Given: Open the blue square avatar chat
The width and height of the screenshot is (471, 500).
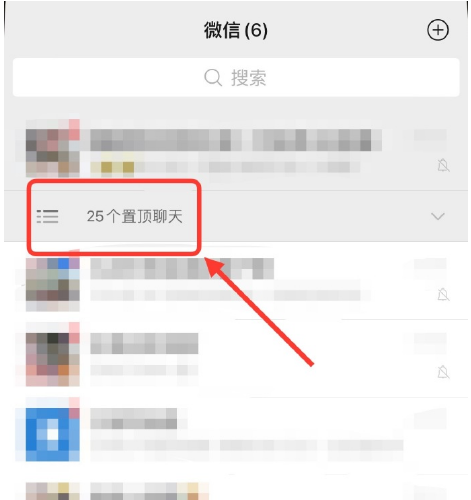Looking at the screenshot, I should (x=53, y=434).
